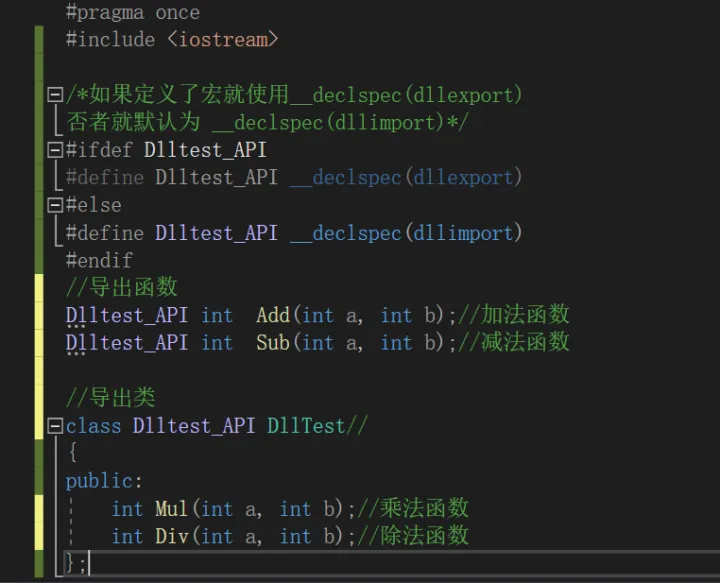Viewport: 720px width, 583px height.
Task: Click the iostream include header name
Action: 223,39
